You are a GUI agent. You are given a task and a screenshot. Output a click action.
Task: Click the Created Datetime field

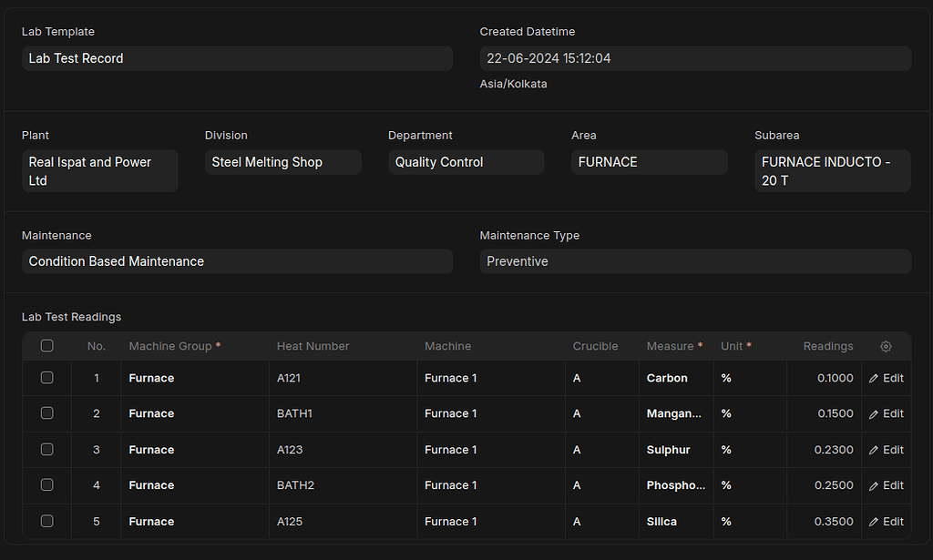(694, 58)
